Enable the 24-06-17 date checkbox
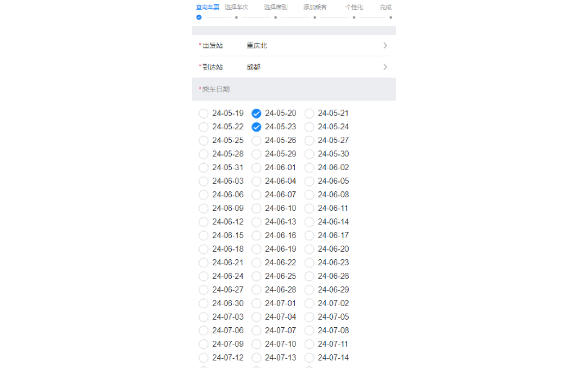588x368 pixels. click(310, 236)
